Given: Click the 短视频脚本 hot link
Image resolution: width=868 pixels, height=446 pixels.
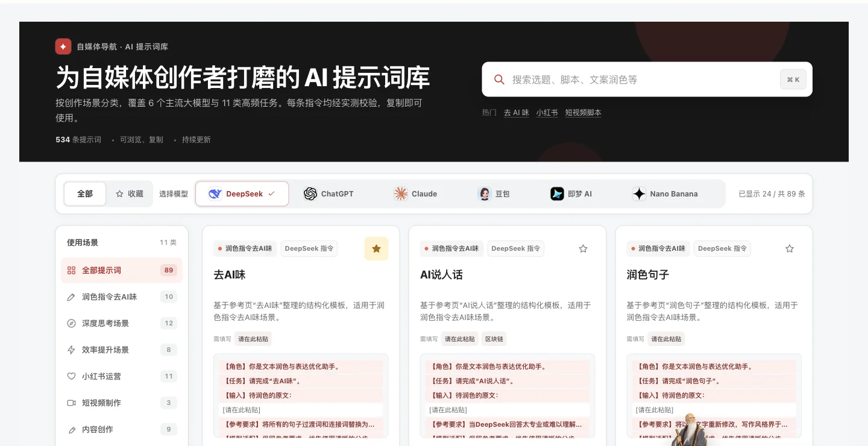Looking at the screenshot, I should (583, 113).
